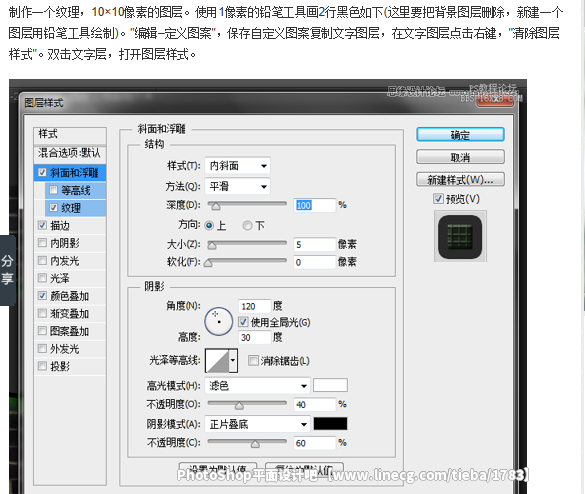Click highlight opacity field 40
Viewport: 585px width, 494px height.
coord(314,404)
